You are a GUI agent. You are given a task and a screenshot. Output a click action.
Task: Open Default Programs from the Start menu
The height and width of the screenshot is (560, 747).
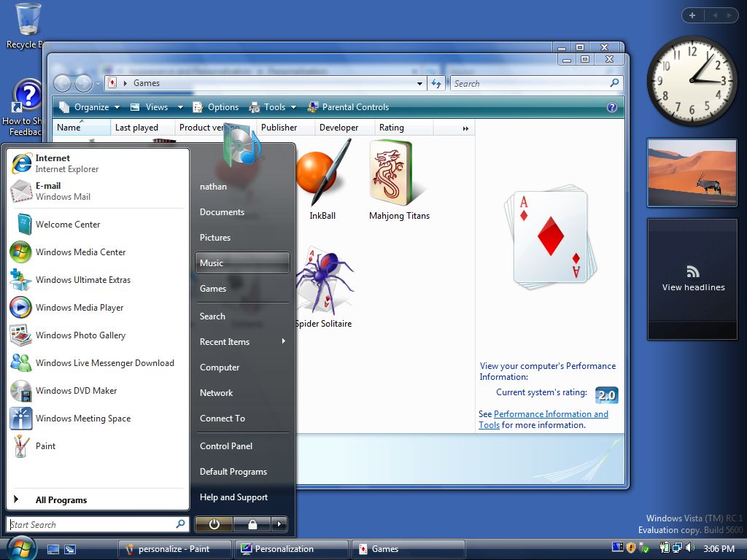tap(242, 472)
